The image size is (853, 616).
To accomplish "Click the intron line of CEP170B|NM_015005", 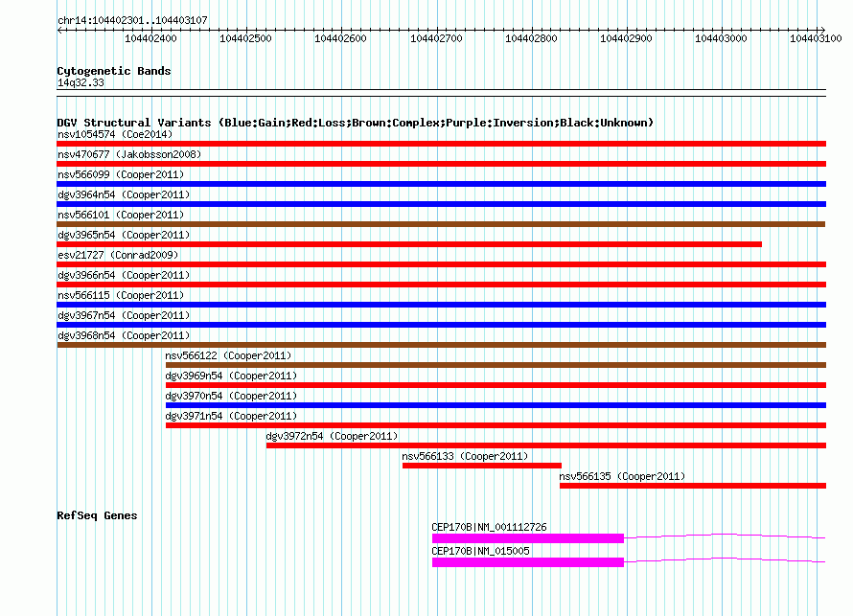I will [725, 559].
